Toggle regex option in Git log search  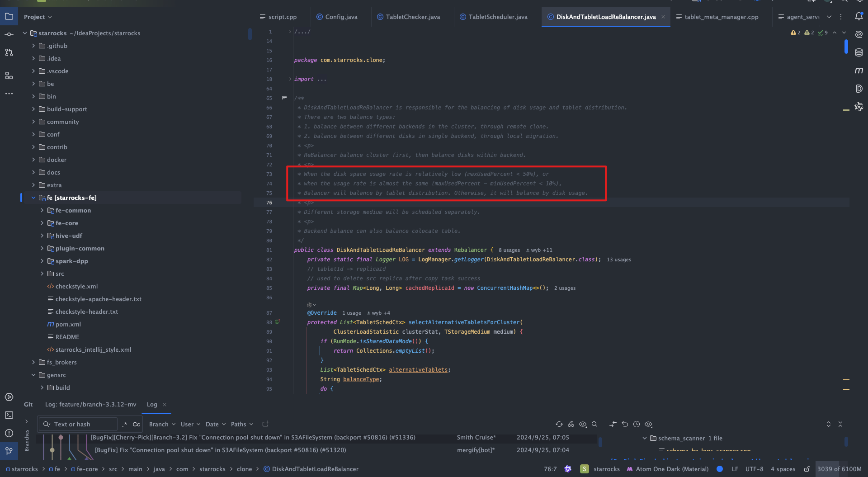125,424
